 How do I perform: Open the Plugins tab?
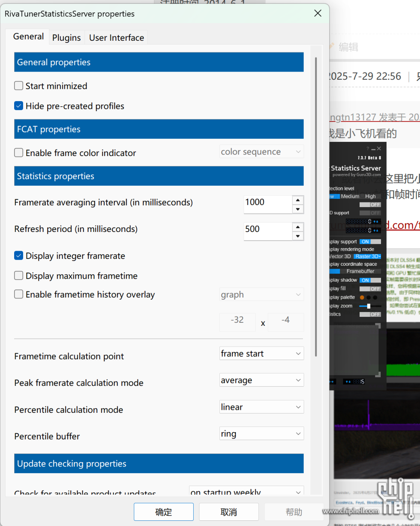coord(66,38)
